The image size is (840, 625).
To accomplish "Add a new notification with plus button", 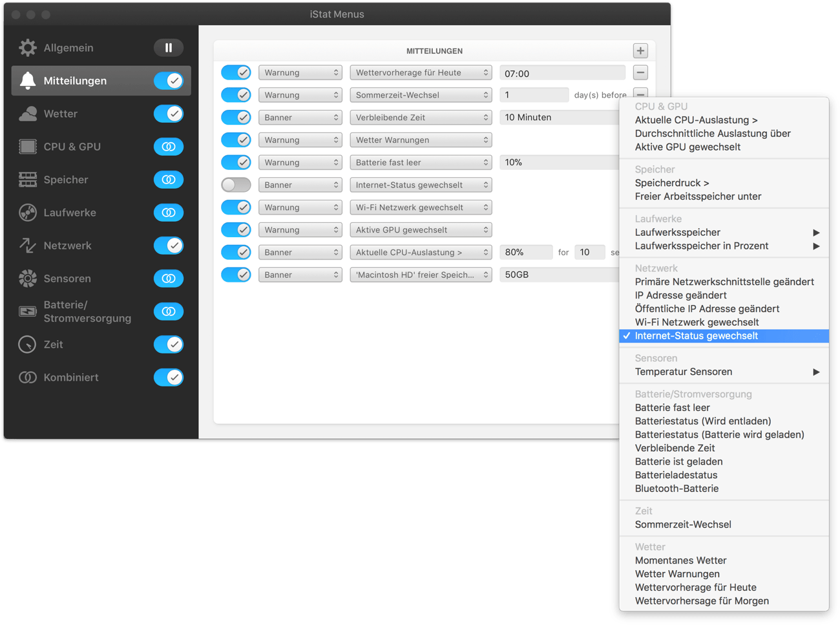I will 640,51.
